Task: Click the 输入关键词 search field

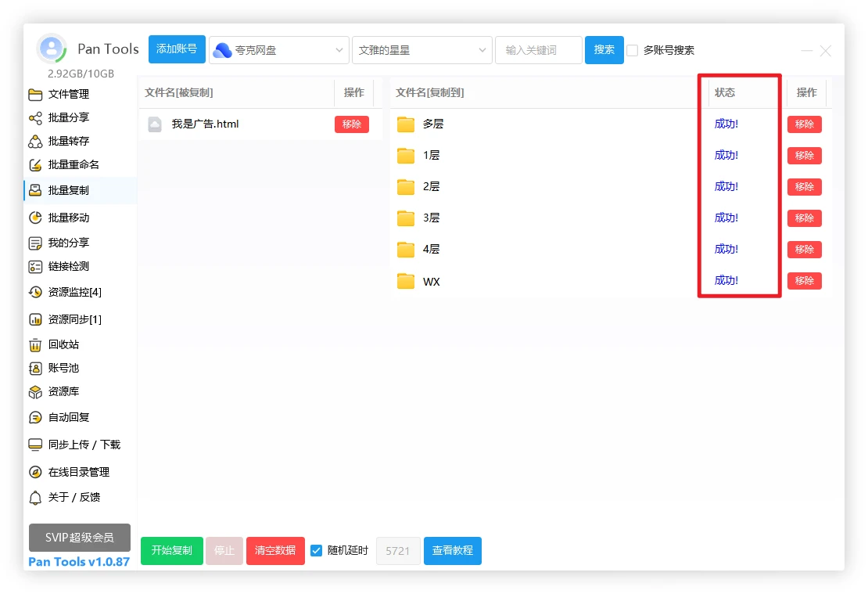Action: coord(539,50)
